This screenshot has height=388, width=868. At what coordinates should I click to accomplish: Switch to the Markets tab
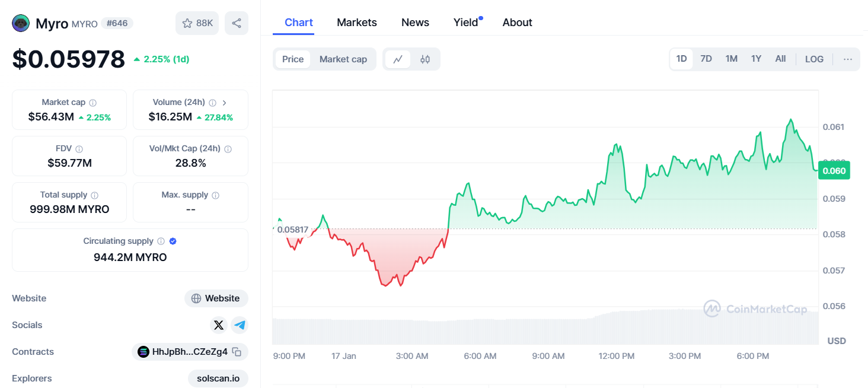pos(357,23)
